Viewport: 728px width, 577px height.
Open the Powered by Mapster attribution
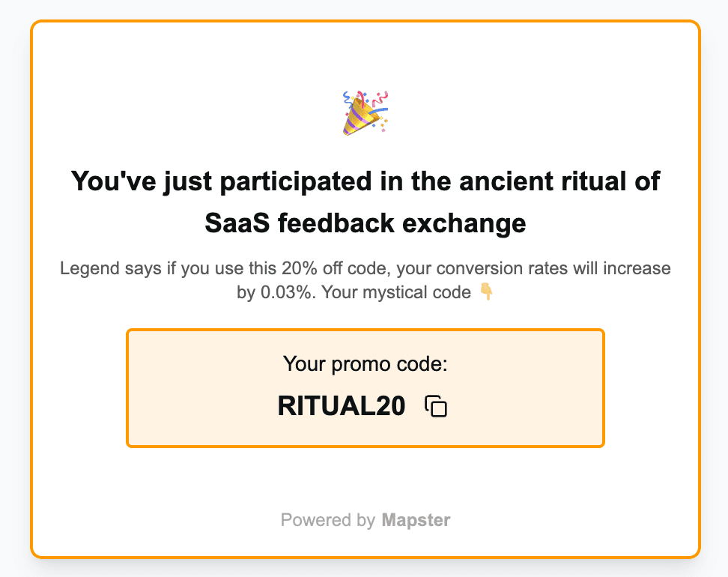(365, 520)
